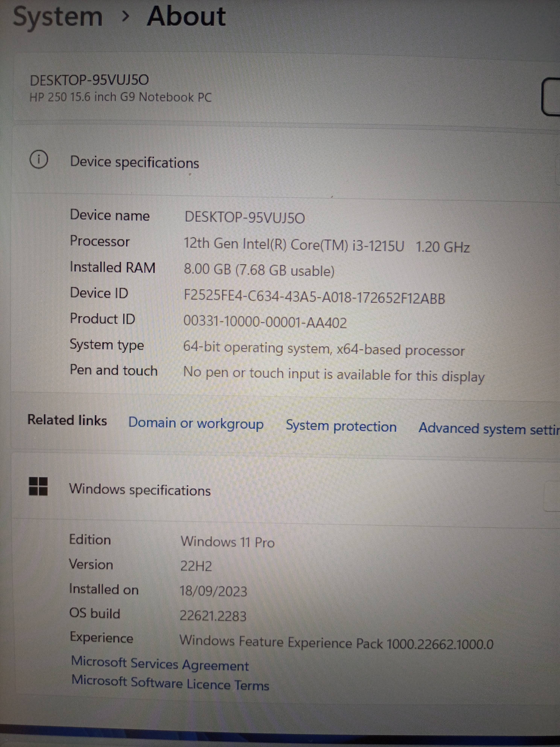Image resolution: width=560 pixels, height=747 pixels.
Task: Select the OS build value 22621.2283
Action: click(213, 616)
